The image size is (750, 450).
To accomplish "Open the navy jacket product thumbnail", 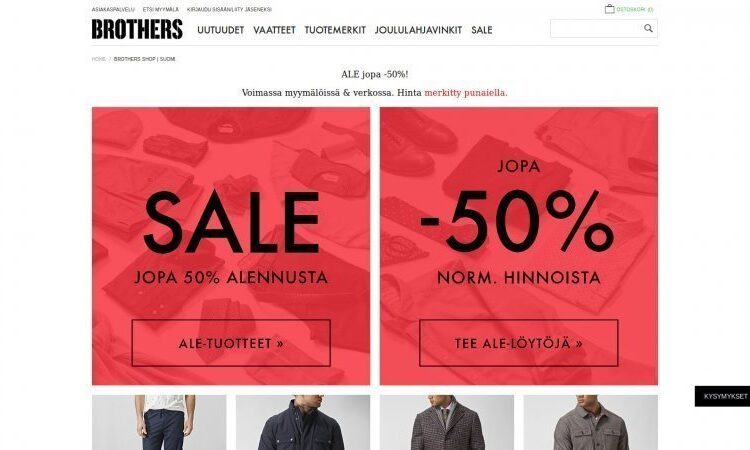I will pyautogui.click(x=303, y=422).
